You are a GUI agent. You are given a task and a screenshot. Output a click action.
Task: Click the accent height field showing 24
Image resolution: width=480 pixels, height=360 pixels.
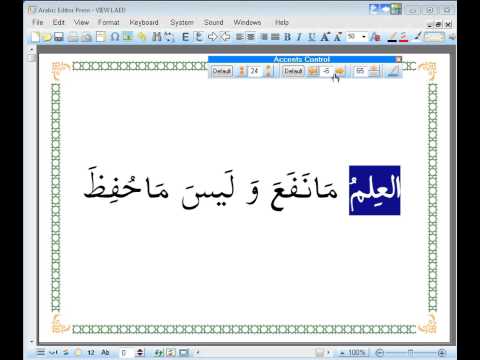(255, 71)
